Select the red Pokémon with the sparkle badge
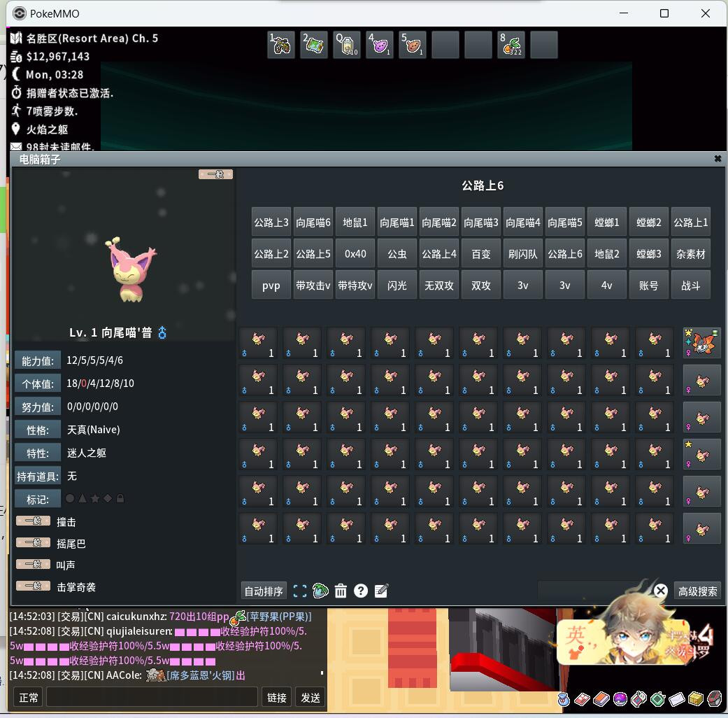728x718 pixels. click(701, 343)
